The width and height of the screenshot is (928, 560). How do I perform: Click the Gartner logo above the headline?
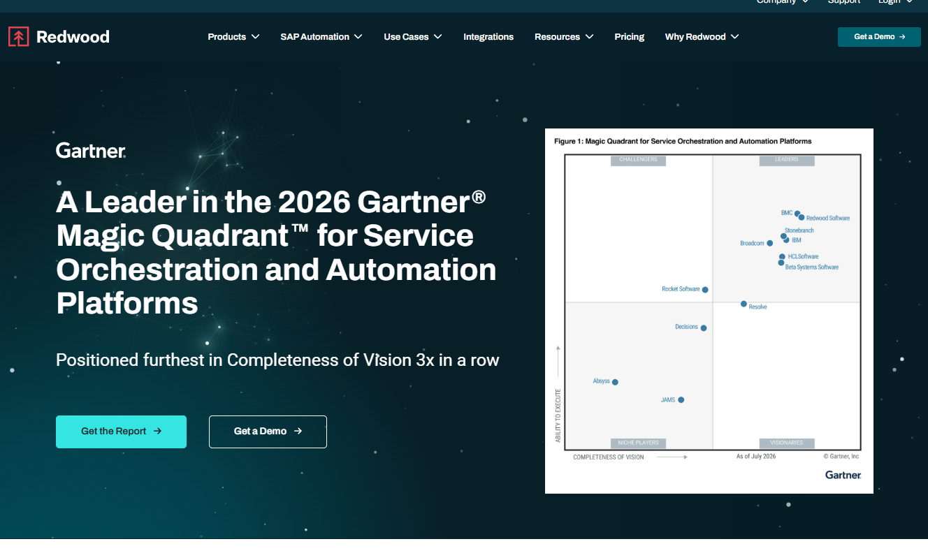[91, 150]
